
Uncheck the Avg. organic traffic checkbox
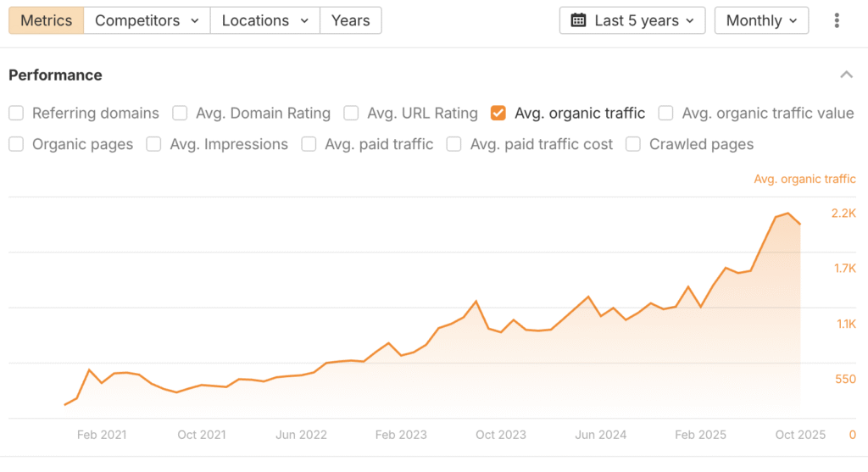point(498,113)
